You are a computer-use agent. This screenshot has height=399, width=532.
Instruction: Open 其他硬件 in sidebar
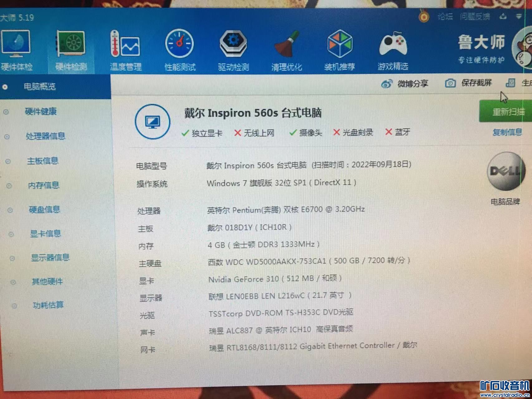tap(47, 281)
